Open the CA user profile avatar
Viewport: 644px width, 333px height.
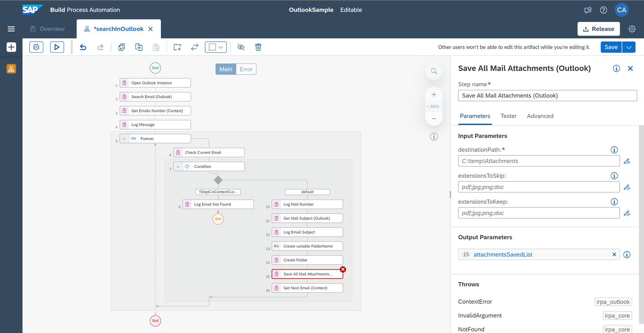(622, 10)
